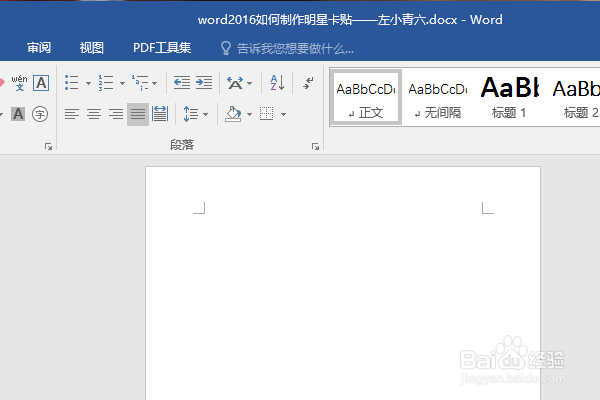The height and width of the screenshot is (400, 600).
Task: Open the Asian Layout dropdown arrow
Action: click(x=249, y=83)
